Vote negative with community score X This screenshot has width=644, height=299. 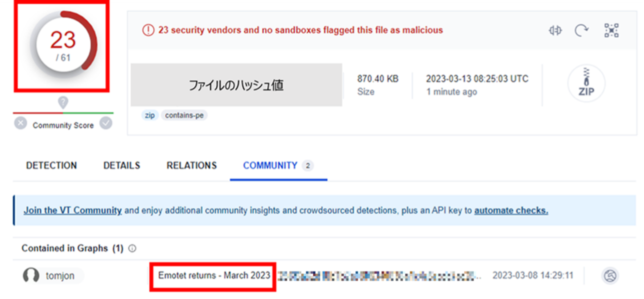click(x=20, y=123)
